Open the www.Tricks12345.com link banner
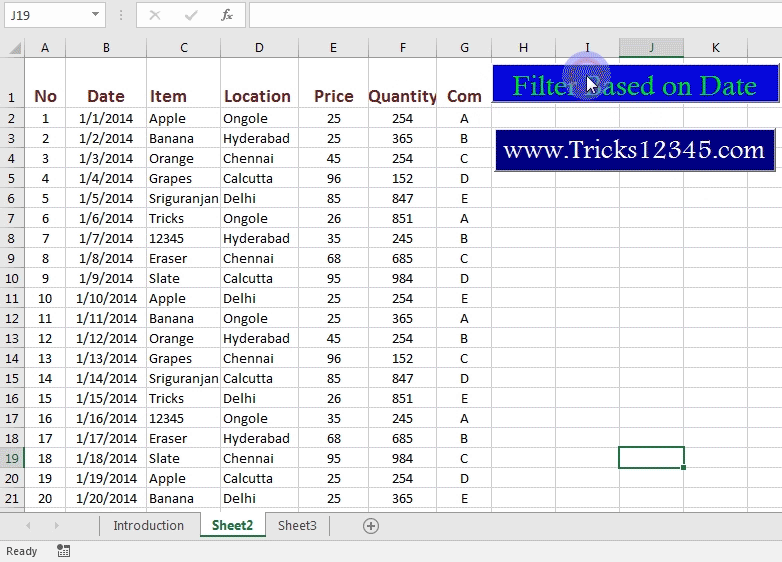 point(635,150)
